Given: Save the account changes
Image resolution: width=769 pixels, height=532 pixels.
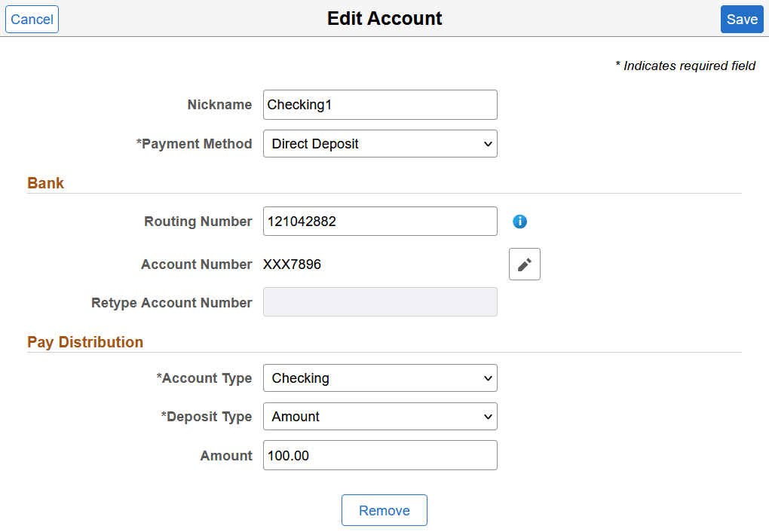Looking at the screenshot, I should point(742,20).
